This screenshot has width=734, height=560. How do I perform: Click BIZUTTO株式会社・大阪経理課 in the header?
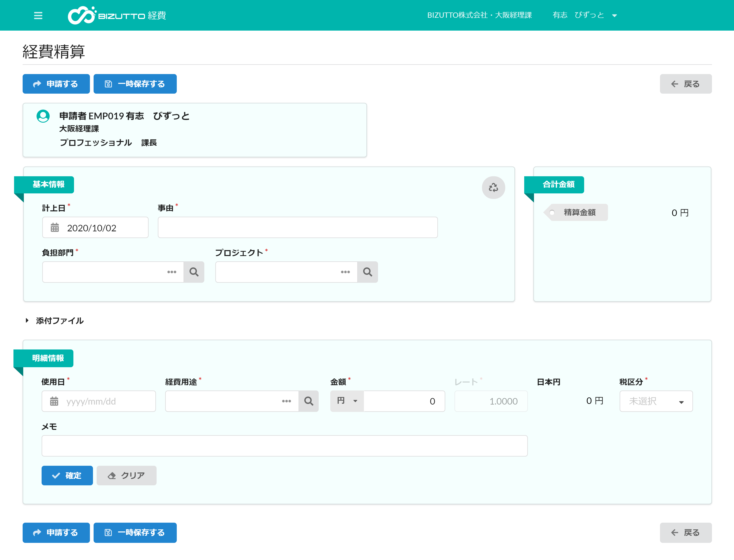(x=480, y=15)
